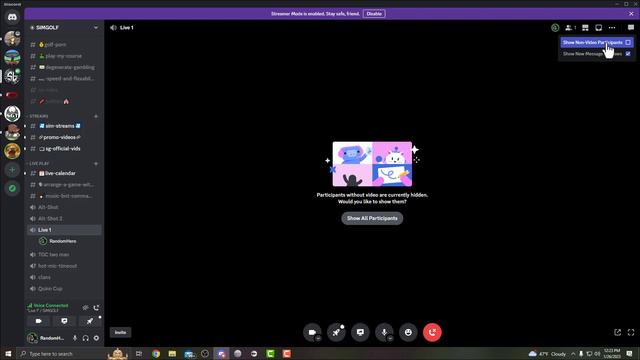Open the SGT server icon in sidebar
This screenshot has width=640, height=360.
(x=12, y=113)
